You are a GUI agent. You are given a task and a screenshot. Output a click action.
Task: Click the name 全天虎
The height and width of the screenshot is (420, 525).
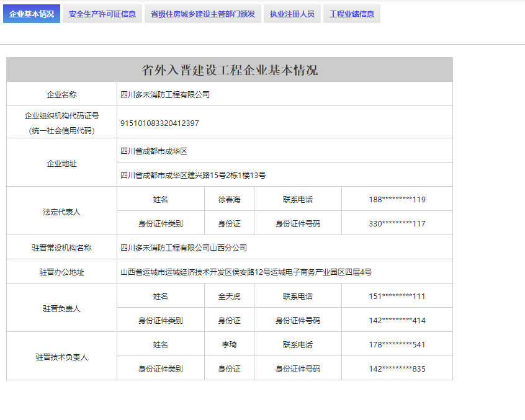point(229,297)
